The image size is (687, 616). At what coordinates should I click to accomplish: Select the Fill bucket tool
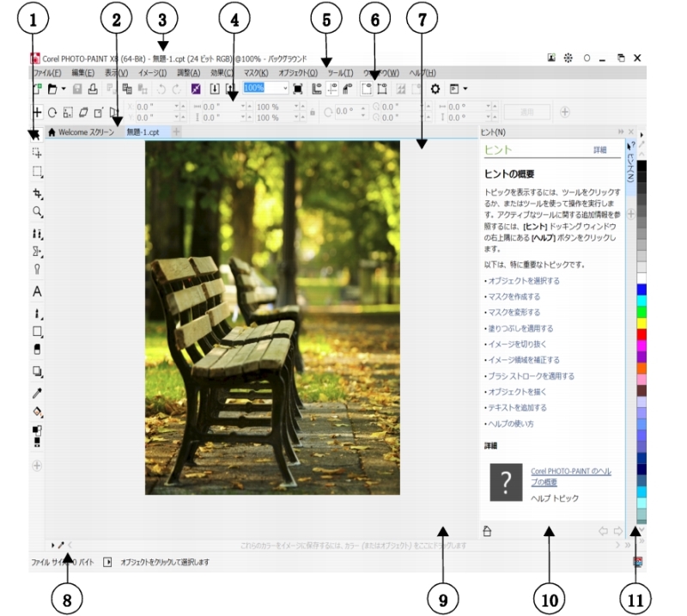[x=37, y=412]
